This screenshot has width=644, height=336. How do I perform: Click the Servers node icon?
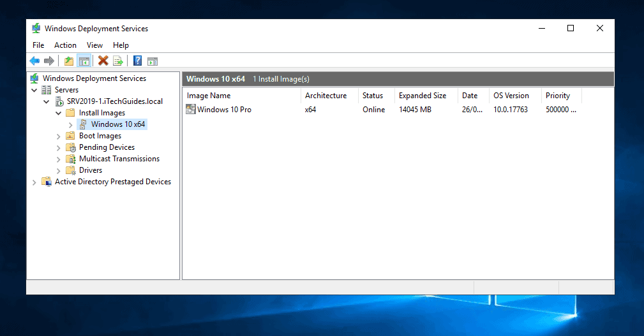(x=47, y=90)
